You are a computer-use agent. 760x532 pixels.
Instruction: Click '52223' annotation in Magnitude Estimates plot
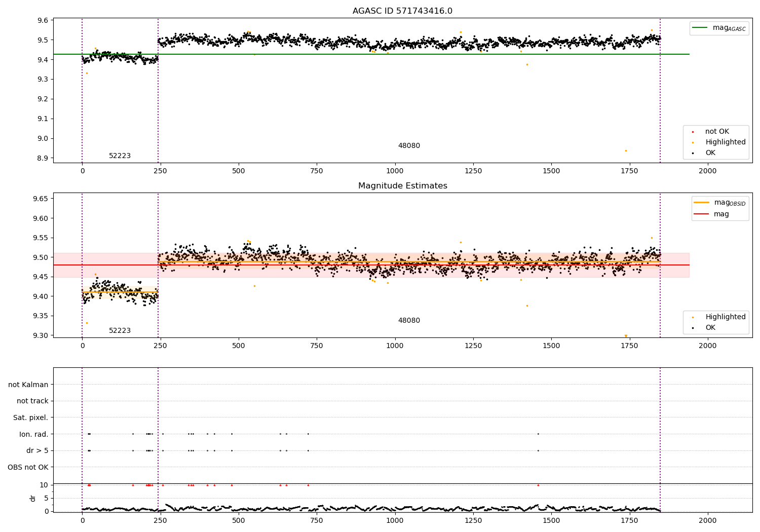coord(120,331)
